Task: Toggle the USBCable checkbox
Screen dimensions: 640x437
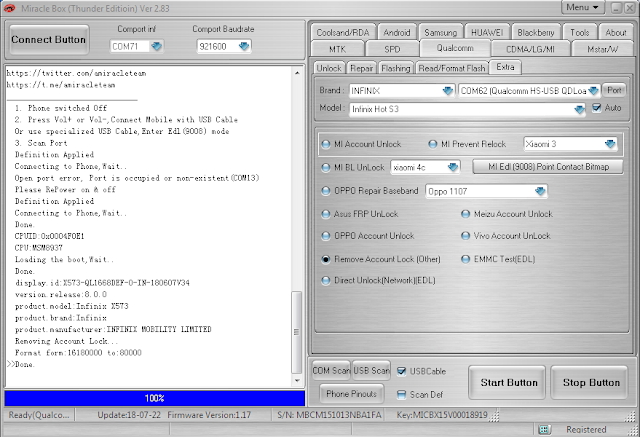Action: (402, 371)
